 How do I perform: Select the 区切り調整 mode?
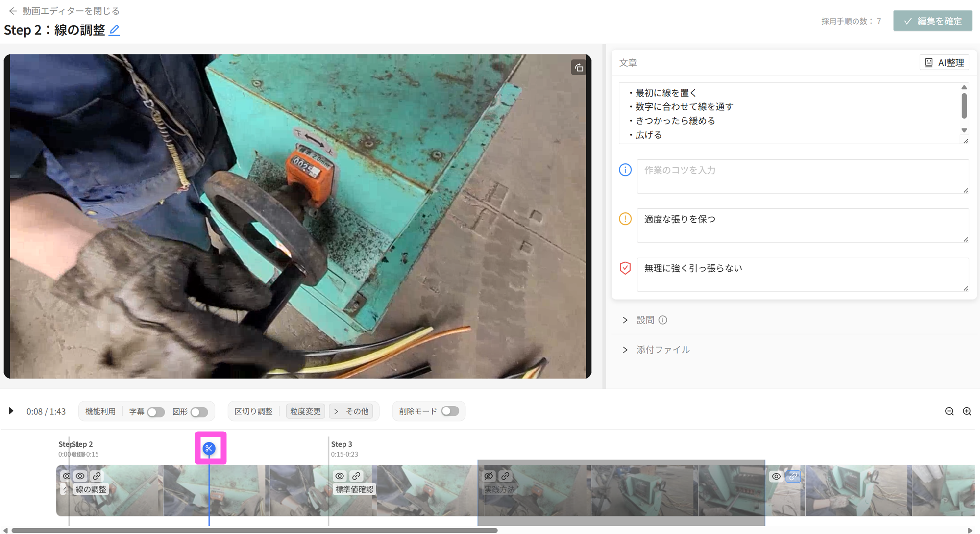click(x=253, y=411)
